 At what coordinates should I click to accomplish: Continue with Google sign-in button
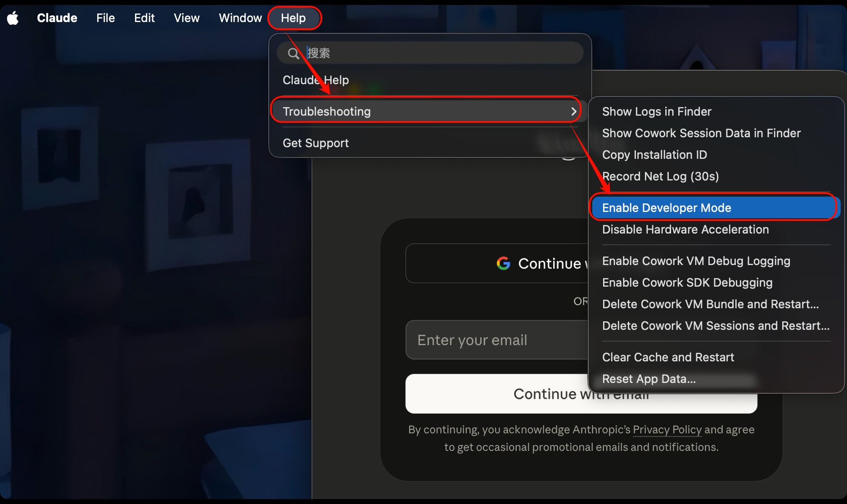pyautogui.click(x=497, y=263)
